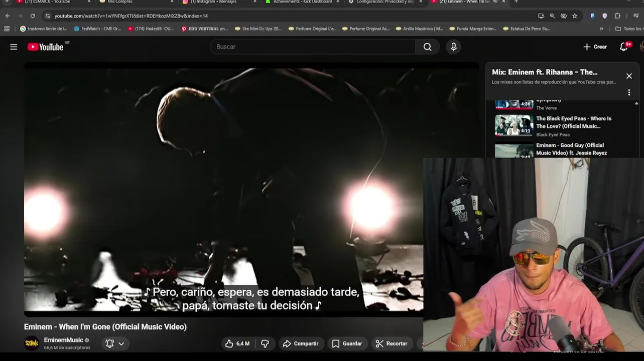This screenshot has width=644, height=361.
Task: Open Estatua De Perro bookmark
Action: point(527,29)
